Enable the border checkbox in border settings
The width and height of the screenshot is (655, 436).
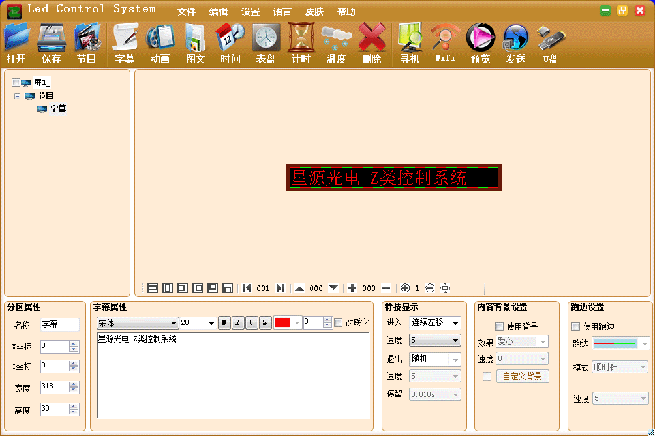coord(575,326)
